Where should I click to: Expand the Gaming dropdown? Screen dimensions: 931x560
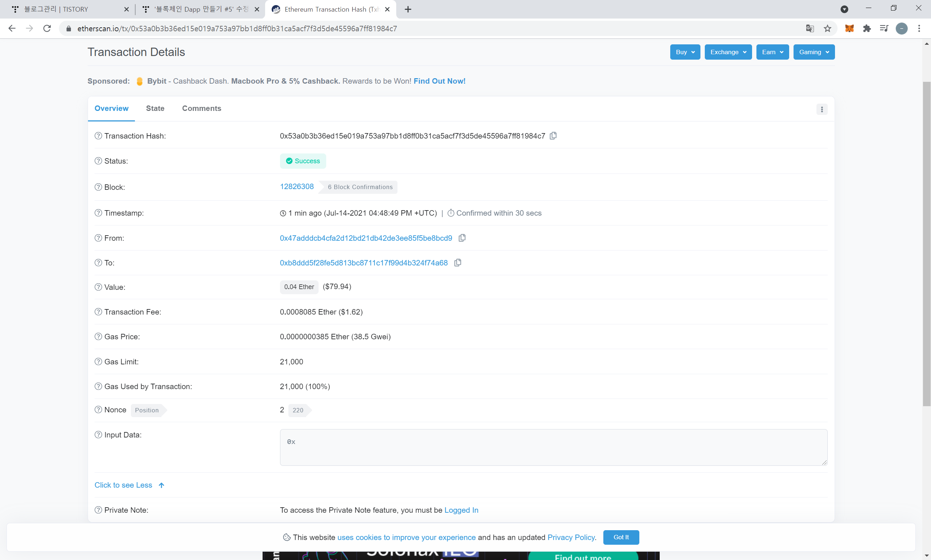pos(814,52)
